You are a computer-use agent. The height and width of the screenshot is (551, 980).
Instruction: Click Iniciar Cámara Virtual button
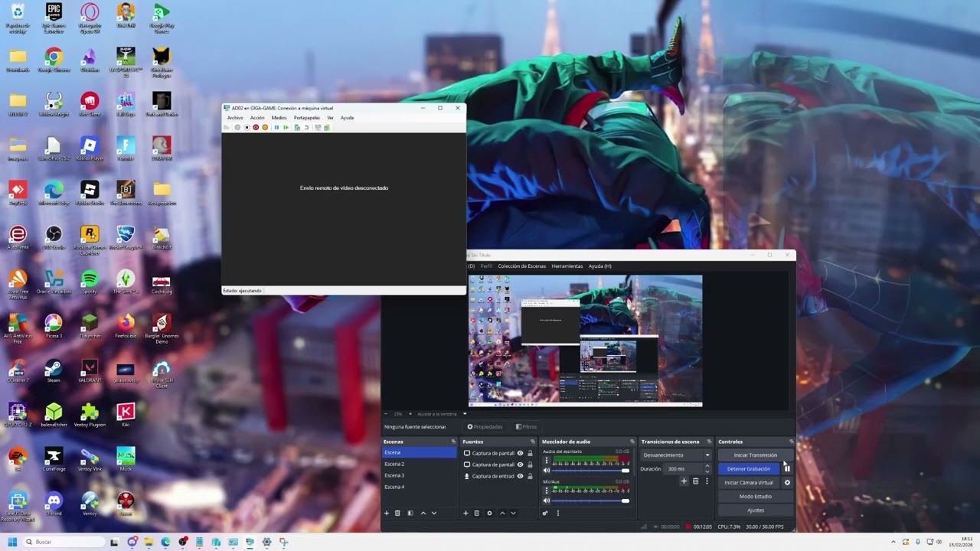pos(749,482)
